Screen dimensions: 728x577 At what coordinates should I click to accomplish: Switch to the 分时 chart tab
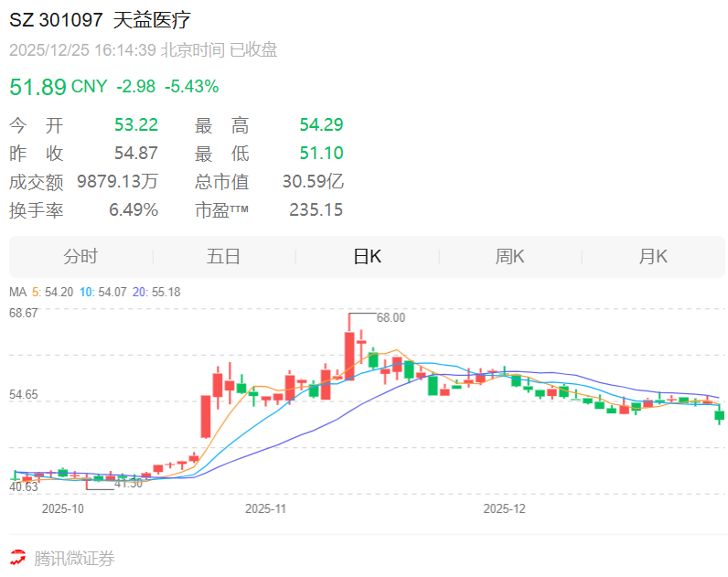[x=80, y=256]
